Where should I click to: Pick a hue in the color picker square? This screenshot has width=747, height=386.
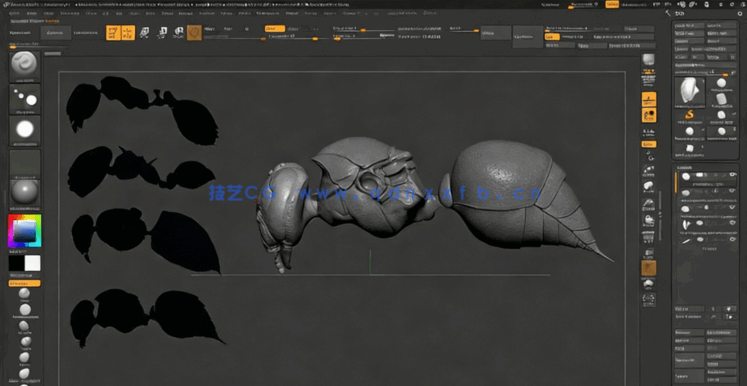(x=24, y=231)
